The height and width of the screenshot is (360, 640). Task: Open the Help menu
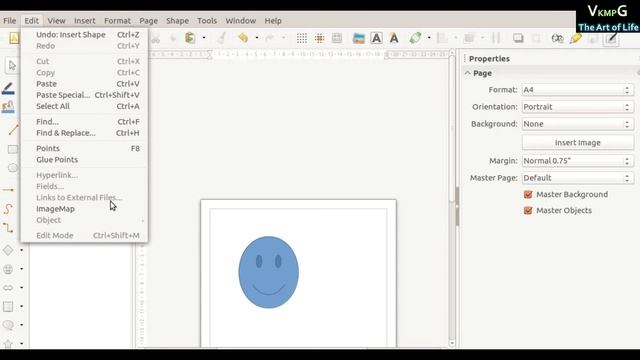coord(273,20)
